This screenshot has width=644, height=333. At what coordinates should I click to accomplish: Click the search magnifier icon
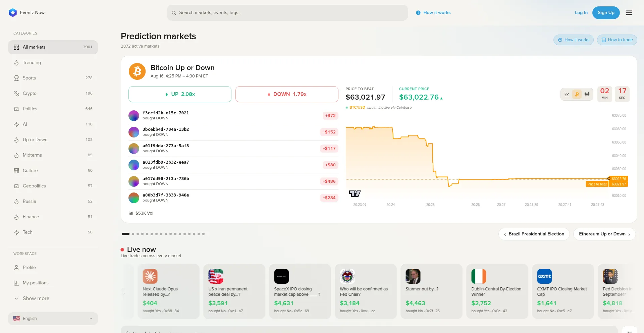pyautogui.click(x=174, y=13)
